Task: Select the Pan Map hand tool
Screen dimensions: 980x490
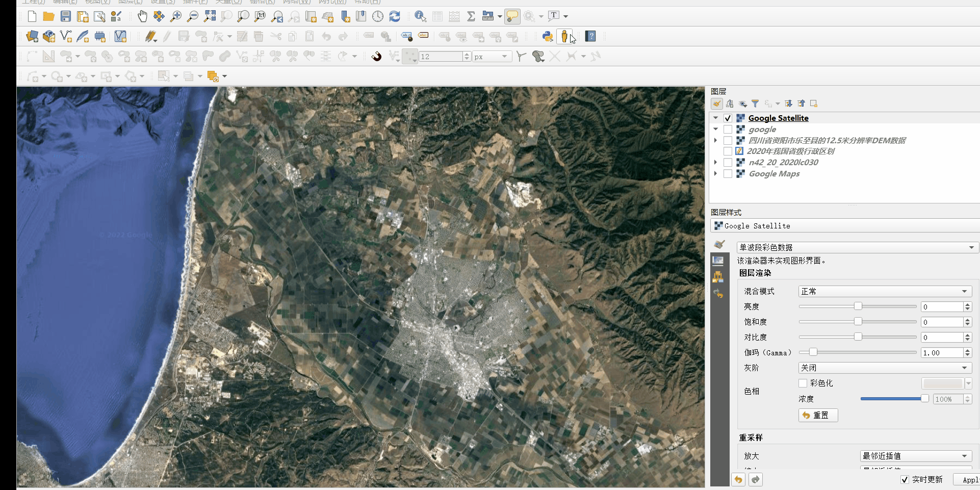Action: [x=142, y=16]
